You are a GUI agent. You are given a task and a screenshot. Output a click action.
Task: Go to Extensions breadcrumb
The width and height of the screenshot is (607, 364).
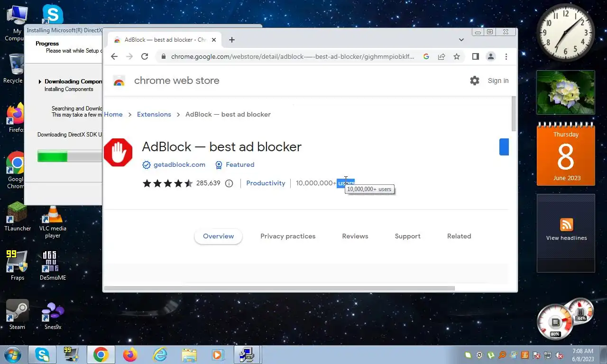pos(154,114)
